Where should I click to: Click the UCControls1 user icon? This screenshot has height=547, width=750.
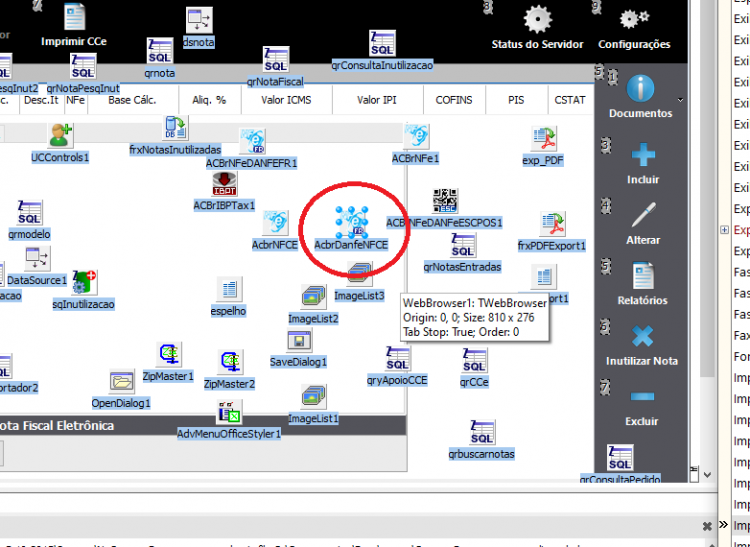point(60,135)
